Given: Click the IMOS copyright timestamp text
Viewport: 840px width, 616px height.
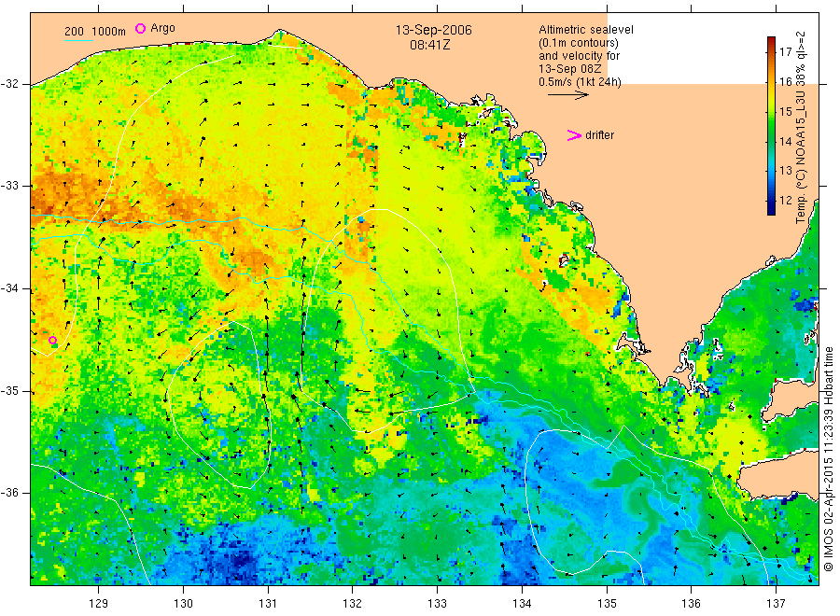Looking at the screenshot, I should click(829, 458).
